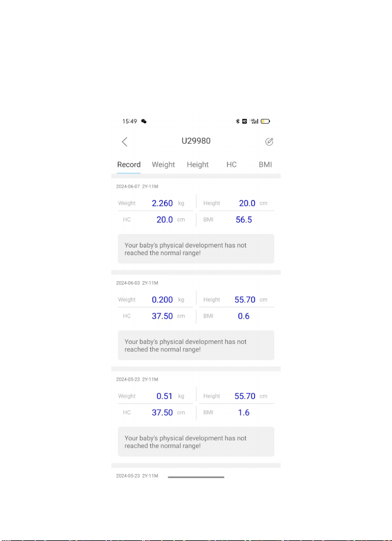The image size is (392, 541).
Task: Open the HC tab
Action: coord(232,165)
